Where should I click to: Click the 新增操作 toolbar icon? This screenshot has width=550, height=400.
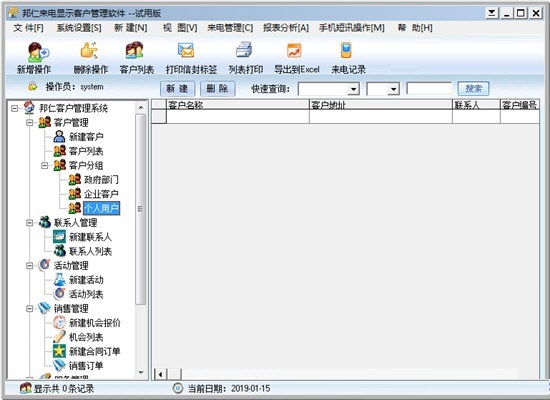click(x=38, y=51)
